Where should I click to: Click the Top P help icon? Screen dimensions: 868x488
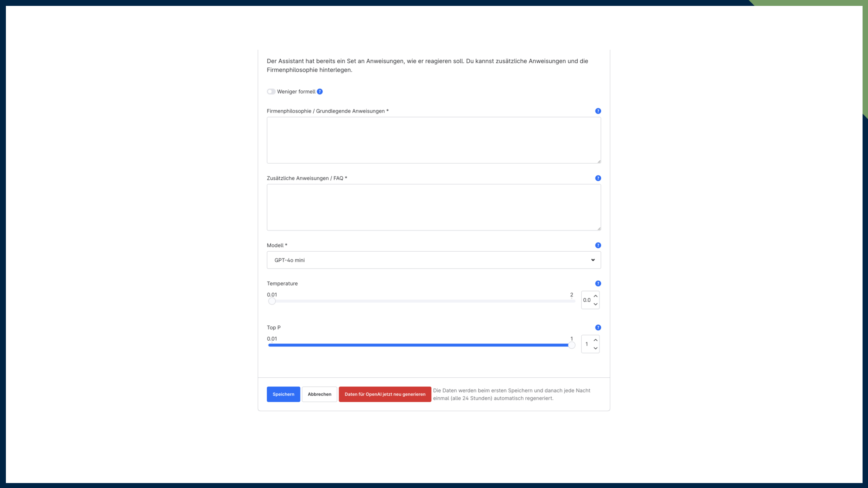[x=598, y=327]
